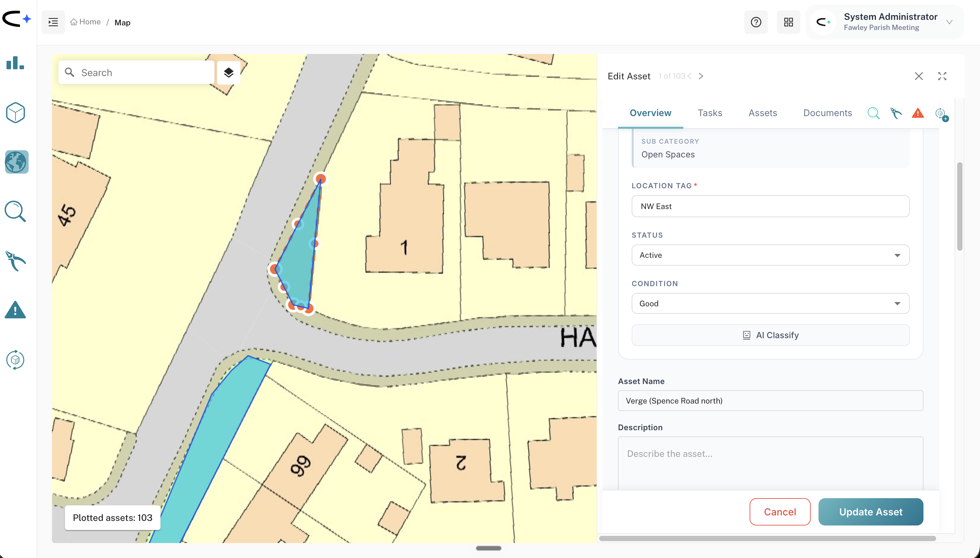
Task: Switch to the Documents tab
Action: tap(827, 113)
